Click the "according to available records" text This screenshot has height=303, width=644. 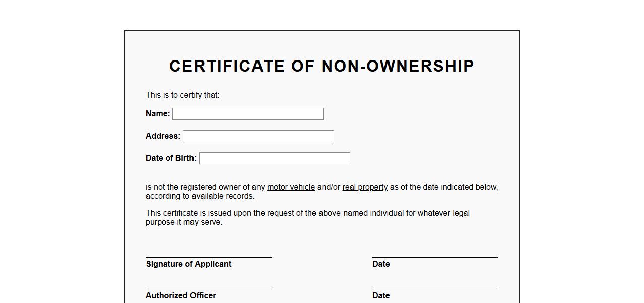point(200,196)
